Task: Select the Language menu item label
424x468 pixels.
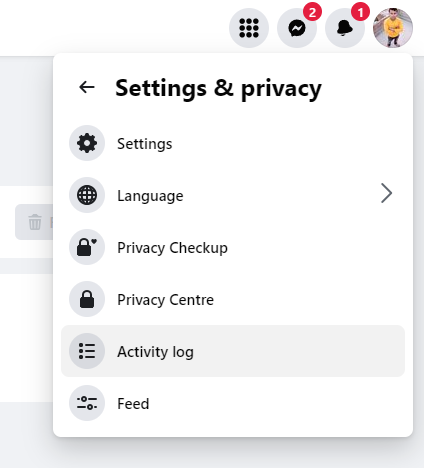Action: 150,196
